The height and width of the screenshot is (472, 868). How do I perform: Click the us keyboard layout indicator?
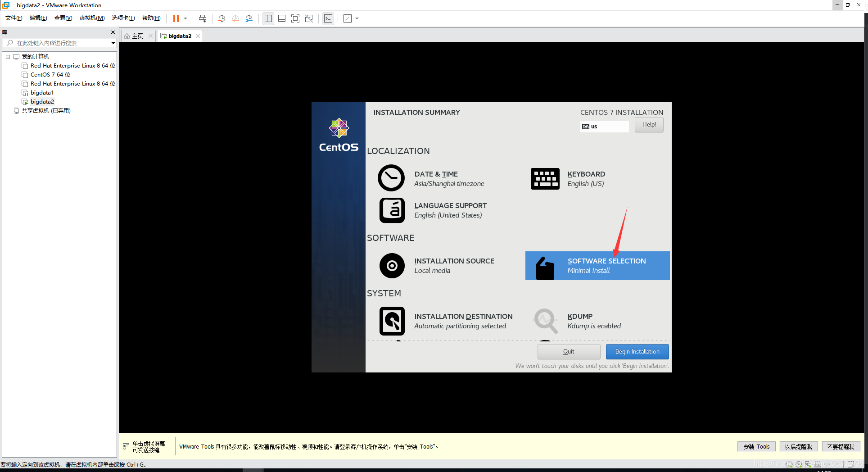[x=605, y=127]
